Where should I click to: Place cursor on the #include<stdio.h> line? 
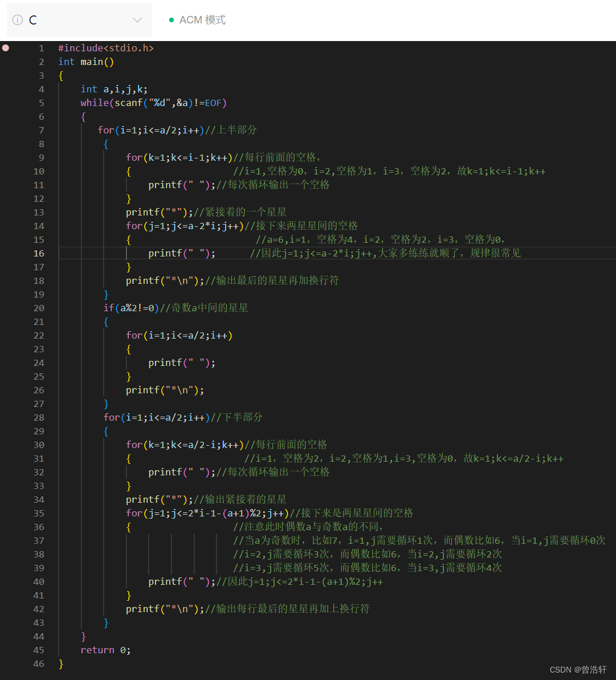click(105, 48)
